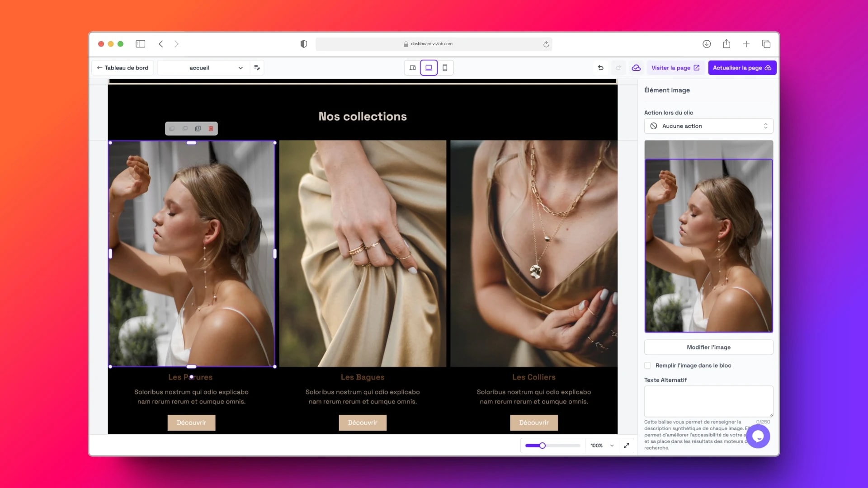Click Découvrir under Les Parures
Viewport: 868px width, 488px height.
(191, 422)
